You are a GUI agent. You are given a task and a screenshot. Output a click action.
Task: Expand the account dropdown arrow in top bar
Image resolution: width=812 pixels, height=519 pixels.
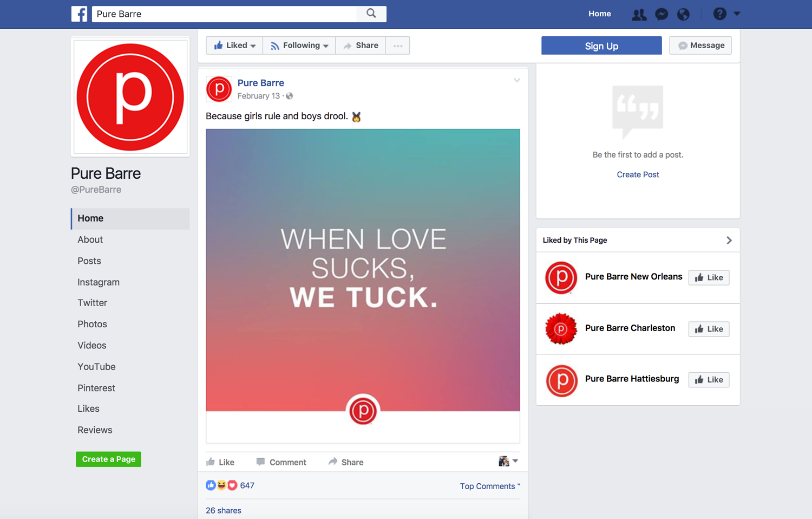click(737, 14)
